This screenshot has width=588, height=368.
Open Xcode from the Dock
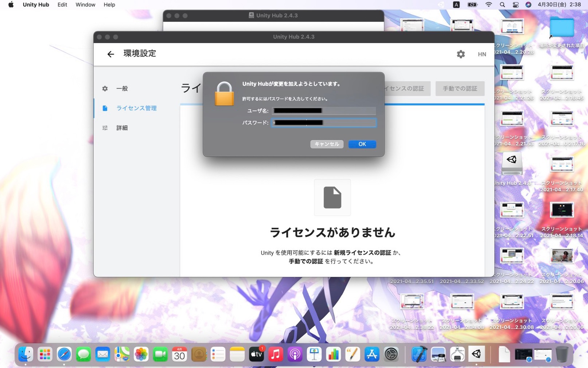(x=419, y=354)
